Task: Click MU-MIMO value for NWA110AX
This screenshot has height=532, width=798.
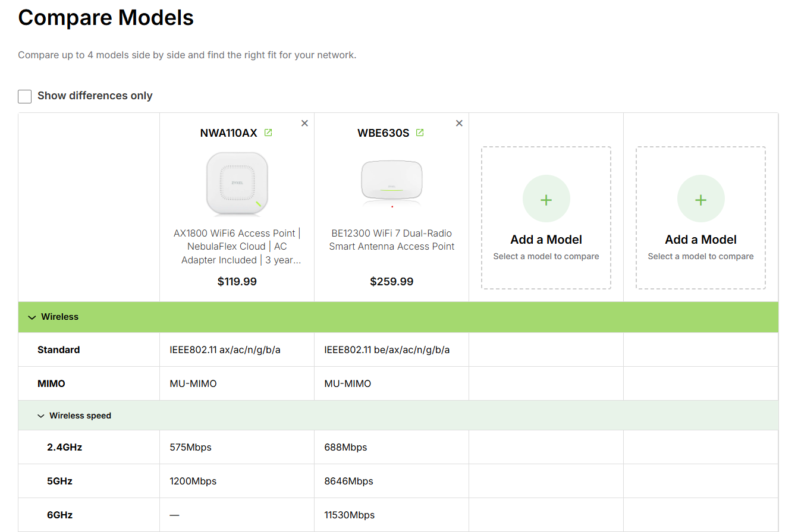Action: click(x=193, y=384)
